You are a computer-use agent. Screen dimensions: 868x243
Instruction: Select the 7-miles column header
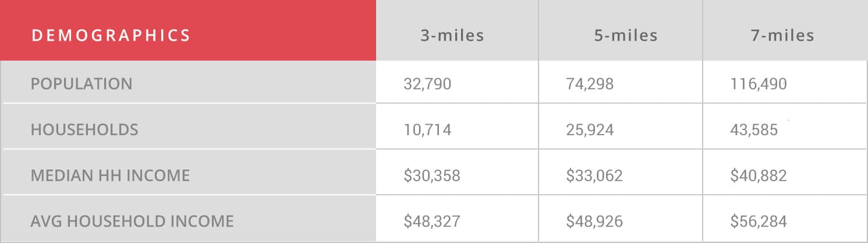[x=782, y=36]
